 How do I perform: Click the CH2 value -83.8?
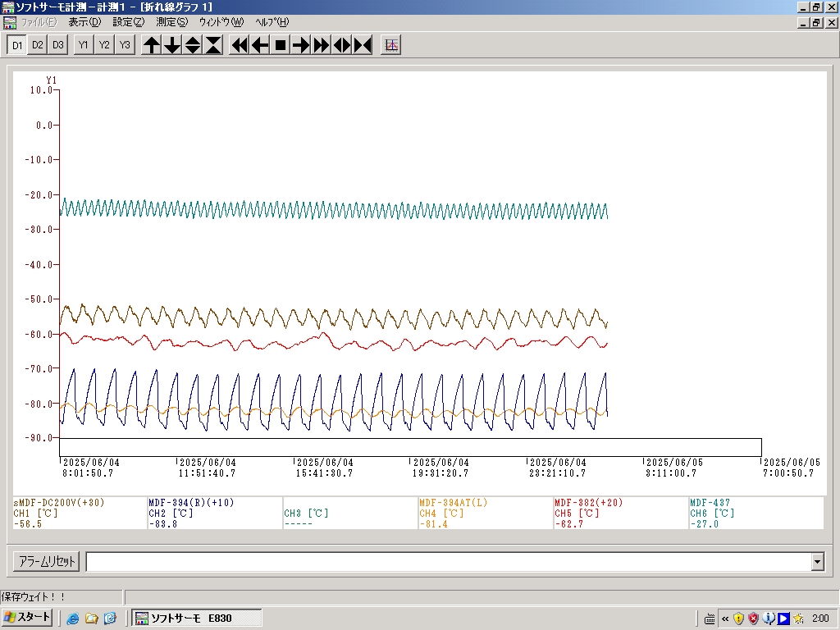click(163, 524)
